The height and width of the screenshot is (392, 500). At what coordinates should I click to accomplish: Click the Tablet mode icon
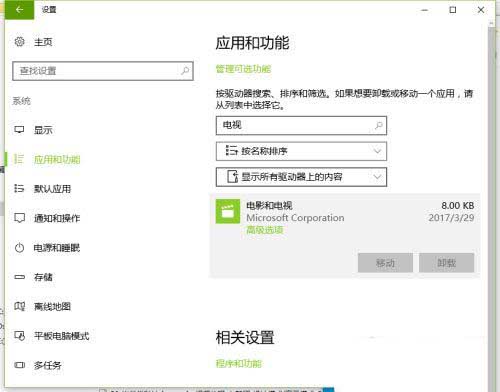(x=19, y=336)
